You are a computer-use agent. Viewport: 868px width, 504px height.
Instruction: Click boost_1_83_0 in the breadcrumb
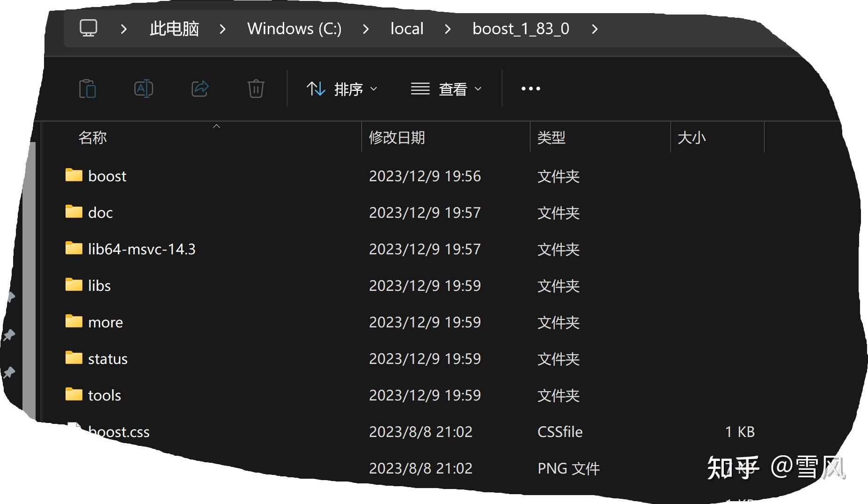coord(521,29)
